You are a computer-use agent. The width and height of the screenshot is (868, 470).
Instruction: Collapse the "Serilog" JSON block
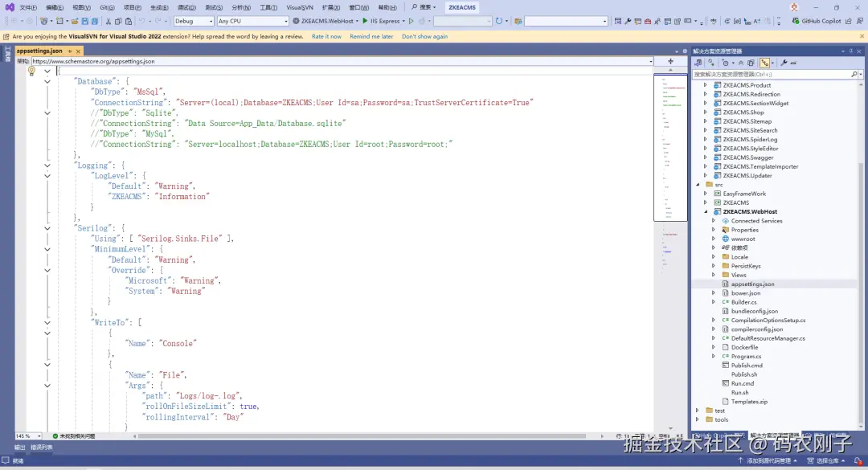(x=47, y=228)
